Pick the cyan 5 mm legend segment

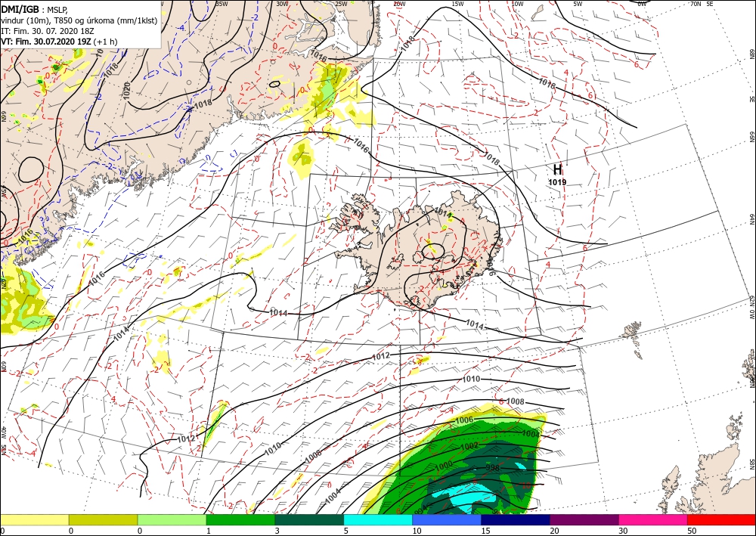378,520
